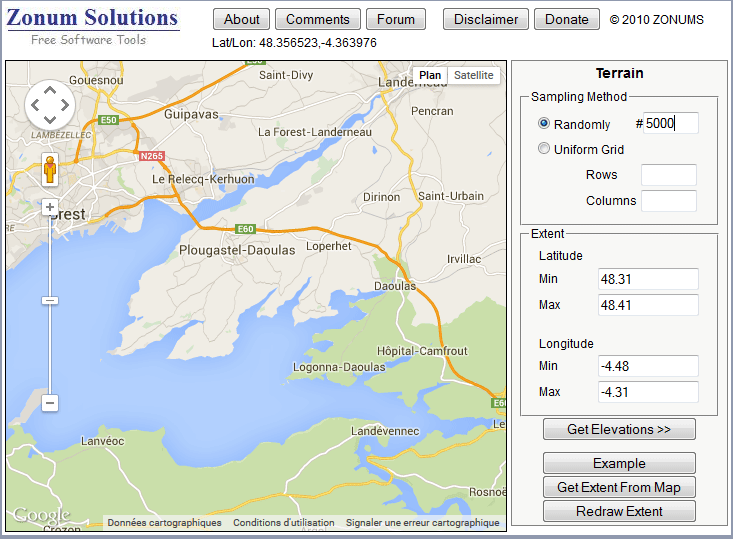The image size is (733, 539).
Task: Switch map to Satellite view
Action: pyautogui.click(x=474, y=75)
